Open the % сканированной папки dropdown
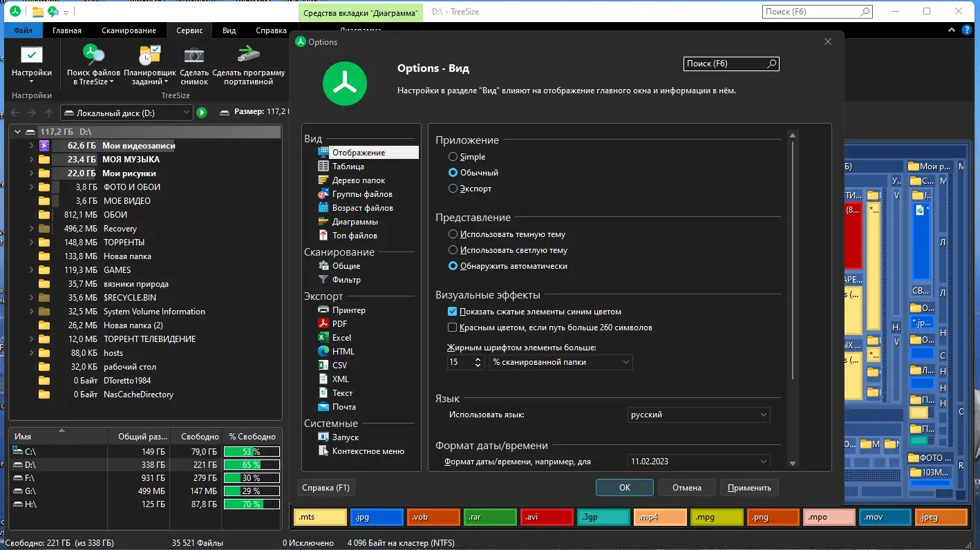The height and width of the screenshot is (550, 980). (x=561, y=362)
